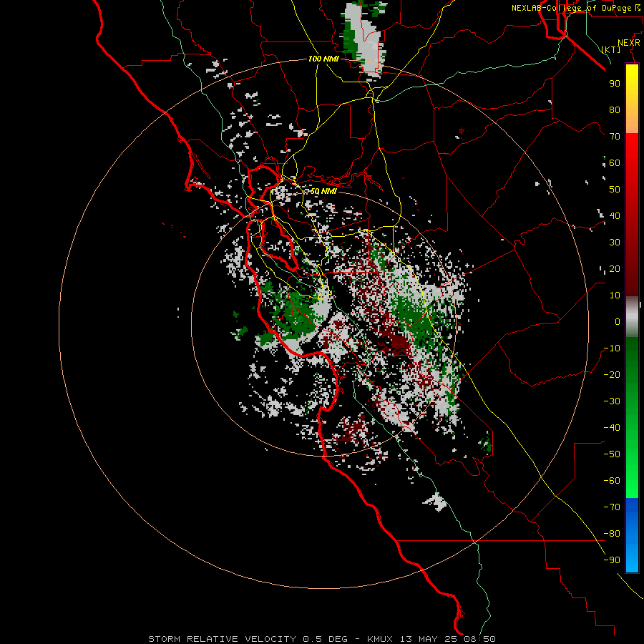Click the 100 NMI range ring label
This screenshot has width=644, height=644.
pos(323,59)
